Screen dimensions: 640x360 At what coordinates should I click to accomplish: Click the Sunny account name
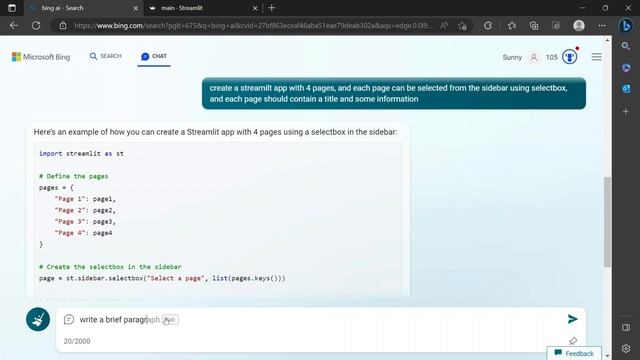coord(512,57)
